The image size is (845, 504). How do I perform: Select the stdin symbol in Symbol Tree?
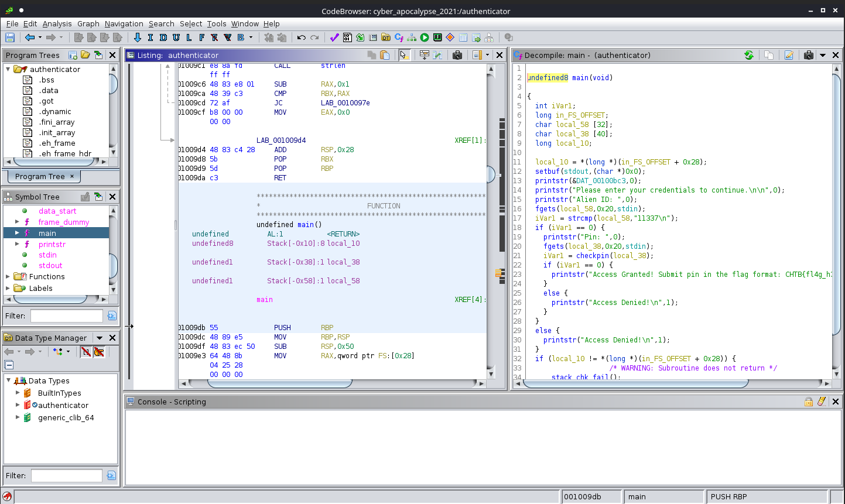(47, 255)
